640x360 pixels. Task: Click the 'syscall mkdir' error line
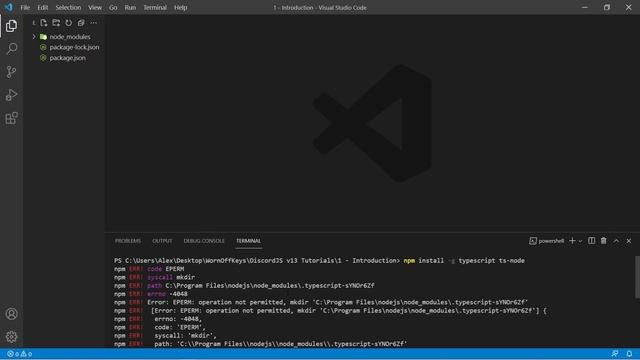154,277
